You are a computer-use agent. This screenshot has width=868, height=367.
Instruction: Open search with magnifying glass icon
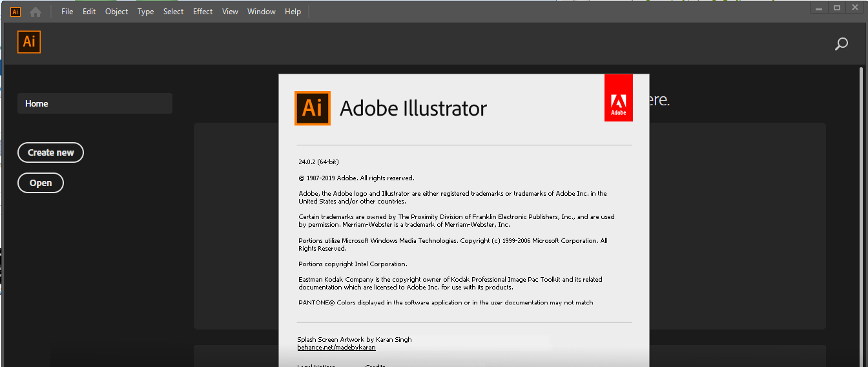tap(841, 44)
